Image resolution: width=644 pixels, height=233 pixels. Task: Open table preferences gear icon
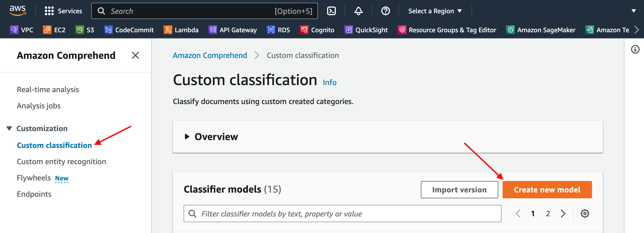pos(585,213)
